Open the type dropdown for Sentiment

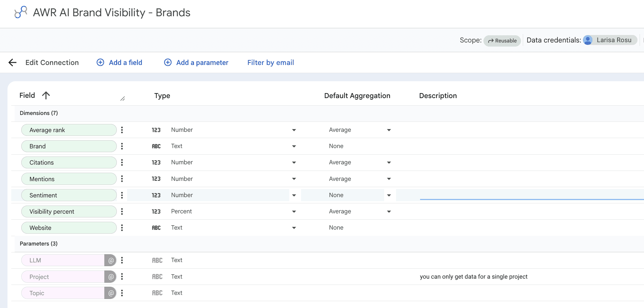[294, 195]
